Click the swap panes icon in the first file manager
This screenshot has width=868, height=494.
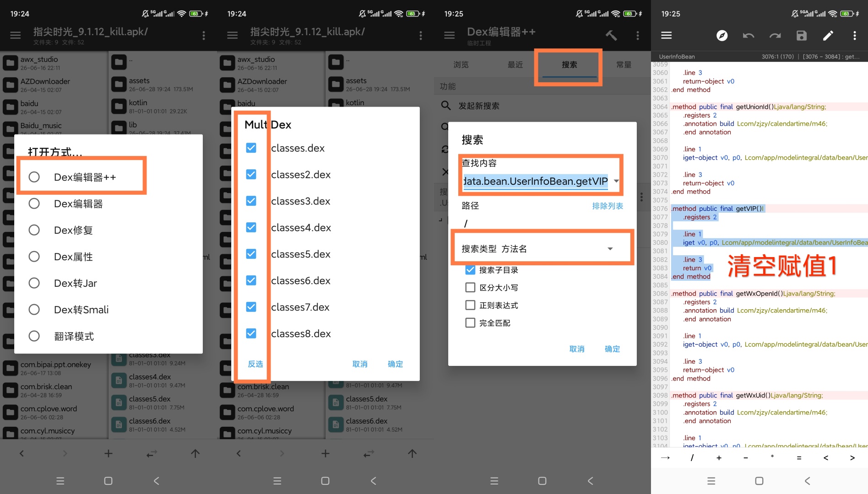coord(152,453)
